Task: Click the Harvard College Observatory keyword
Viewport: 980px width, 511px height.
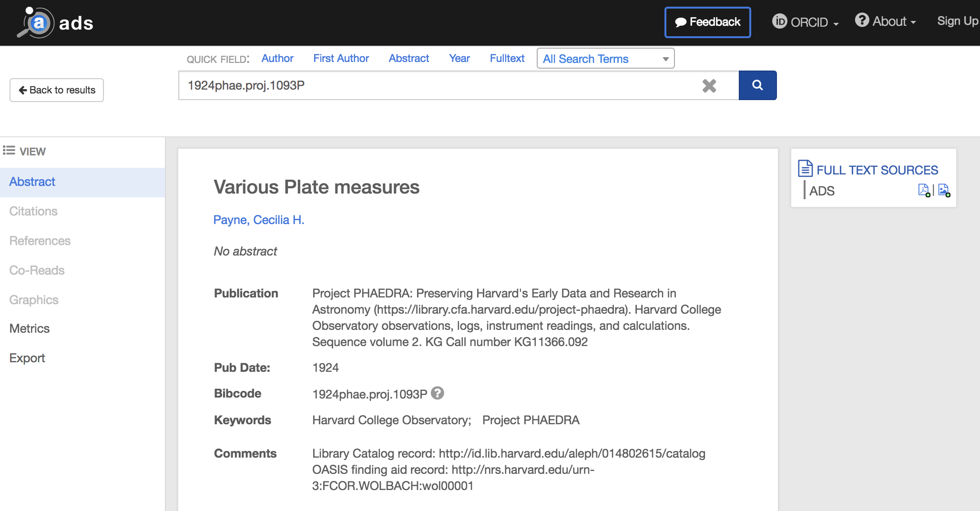Action: tap(391, 420)
